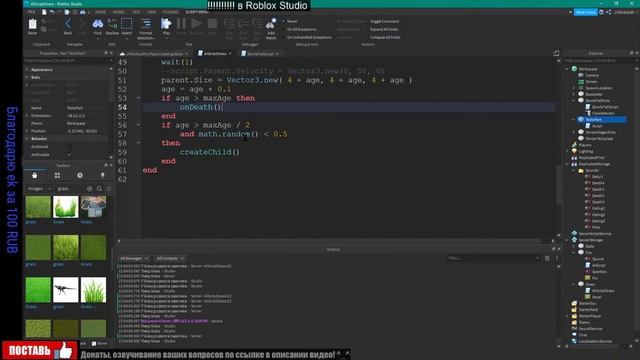Image resolution: width=640 pixels, height=360 pixels.
Task: Click the Sounds folder icon in Explorer
Action: click(581, 170)
